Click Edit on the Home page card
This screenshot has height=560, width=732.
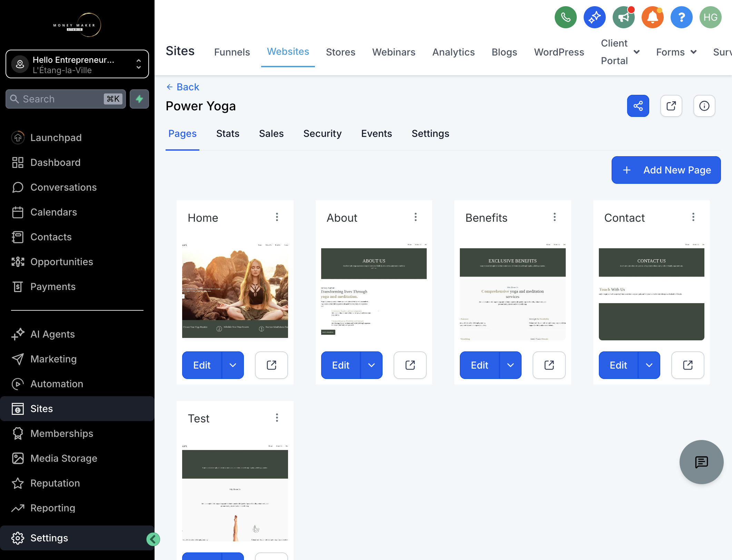click(x=202, y=365)
